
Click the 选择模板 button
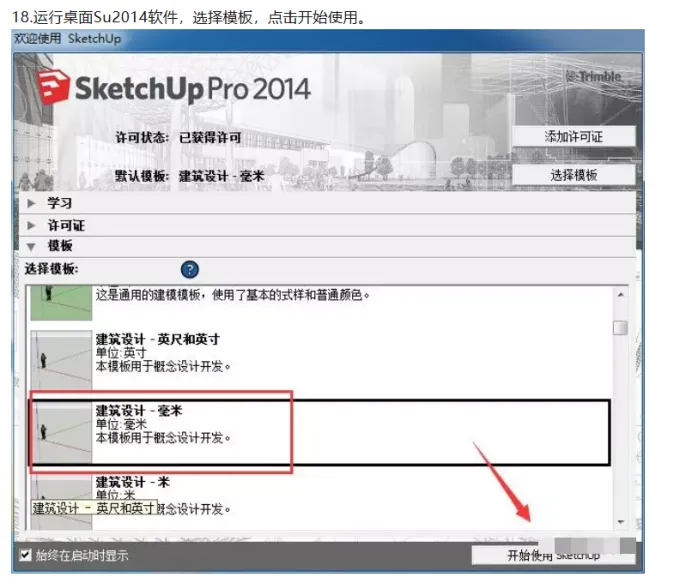click(573, 175)
